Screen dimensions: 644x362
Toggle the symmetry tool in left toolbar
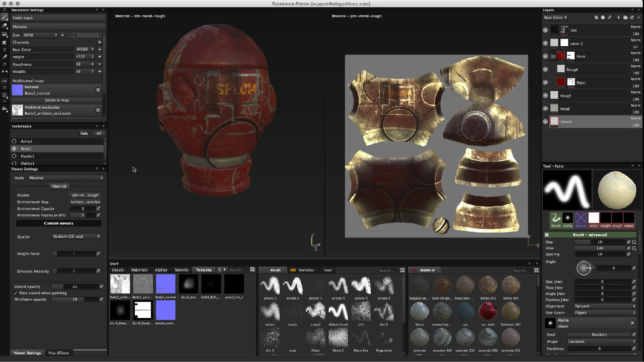point(5,71)
